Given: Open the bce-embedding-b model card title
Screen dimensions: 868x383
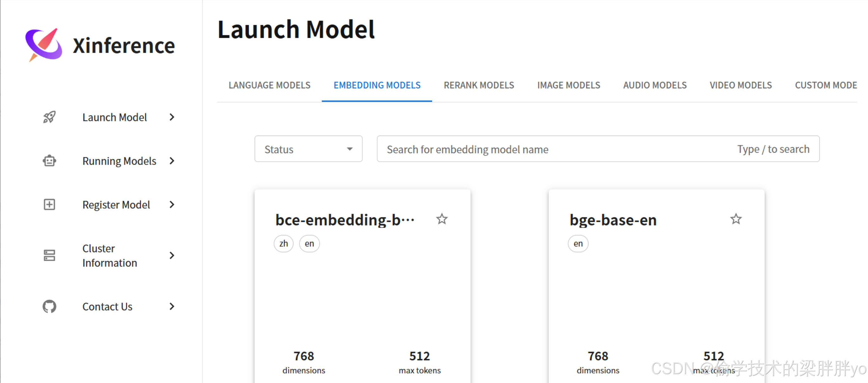Looking at the screenshot, I should point(345,220).
